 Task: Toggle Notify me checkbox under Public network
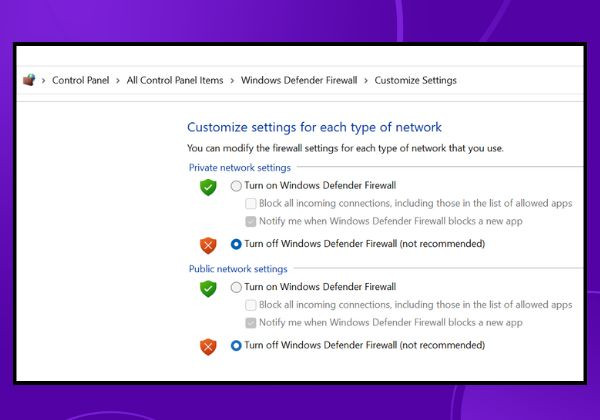251,323
